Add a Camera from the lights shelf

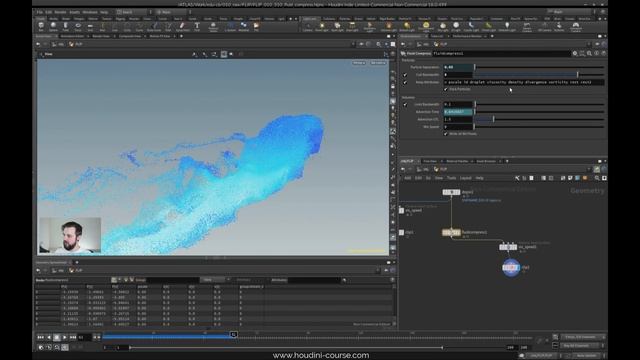tap(307, 27)
